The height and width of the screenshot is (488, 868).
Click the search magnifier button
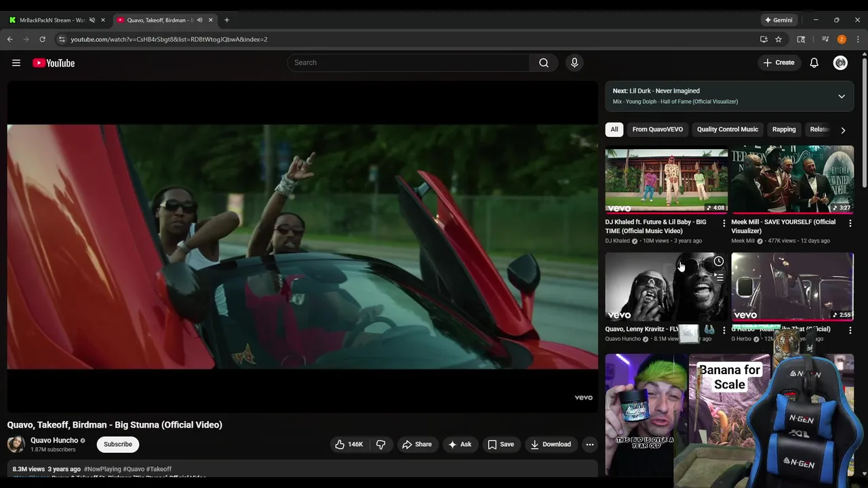click(x=544, y=63)
